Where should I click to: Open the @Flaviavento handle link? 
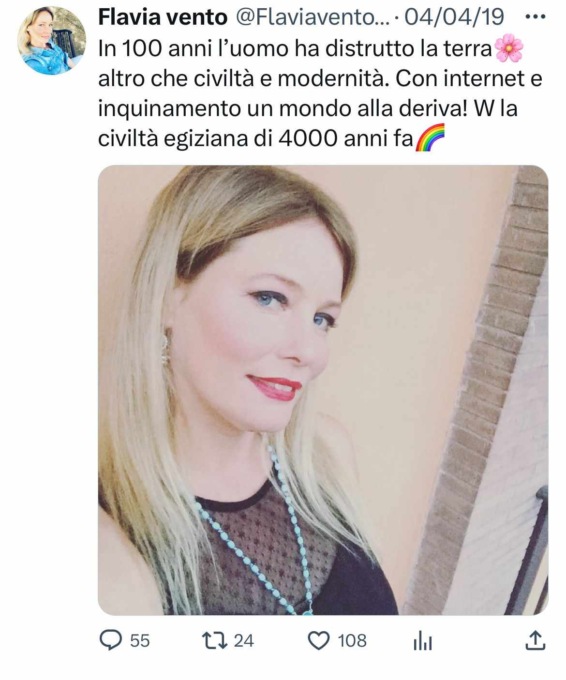click(x=312, y=17)
